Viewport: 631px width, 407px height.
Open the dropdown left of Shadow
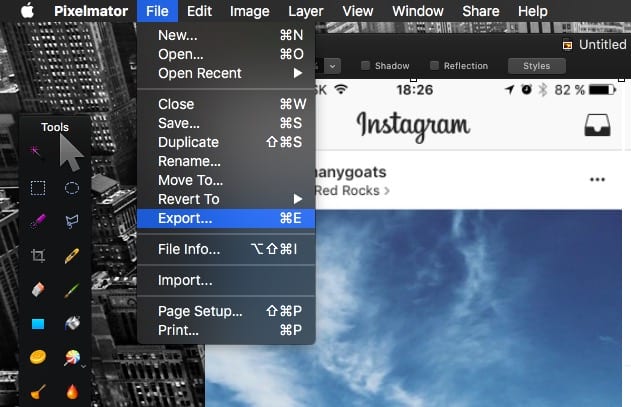tap(331, 66)
